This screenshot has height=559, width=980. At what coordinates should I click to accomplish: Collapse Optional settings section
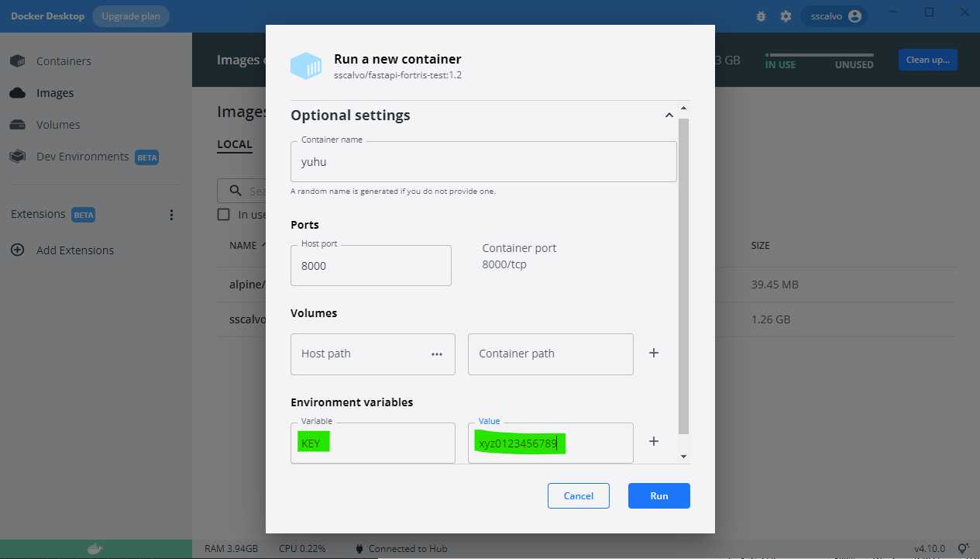point(669,116)
